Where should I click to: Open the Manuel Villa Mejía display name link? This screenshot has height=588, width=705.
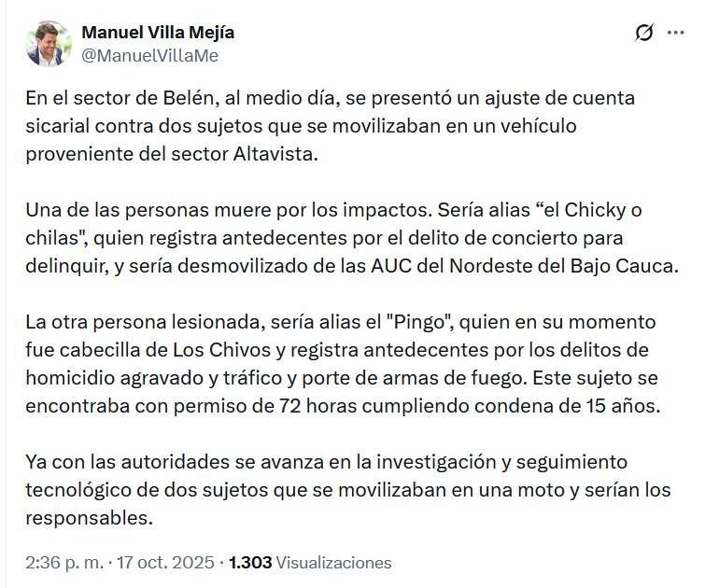click(158, 33)
